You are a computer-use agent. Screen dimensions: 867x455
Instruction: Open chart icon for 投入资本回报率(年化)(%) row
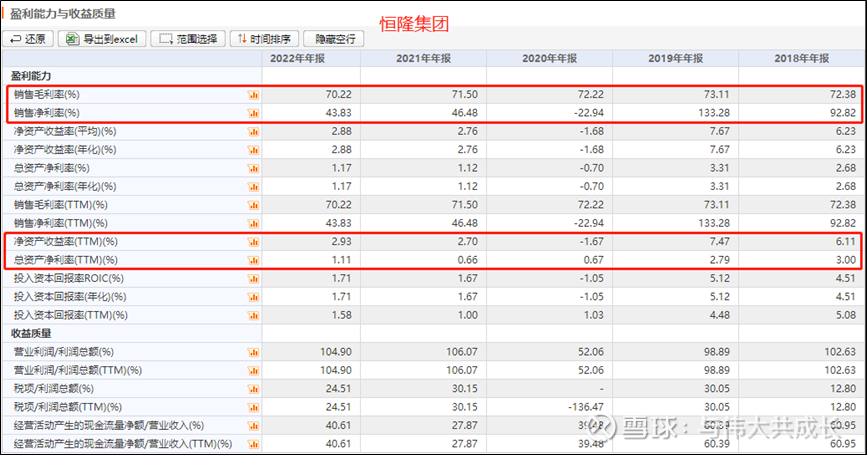point(253,297)
